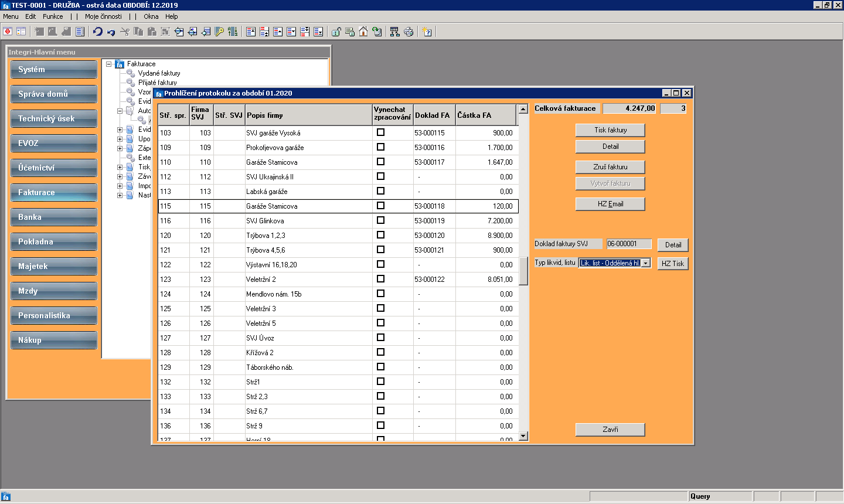
Task: Click the network tree structure toolbar icon
Action: pos(394,32)
